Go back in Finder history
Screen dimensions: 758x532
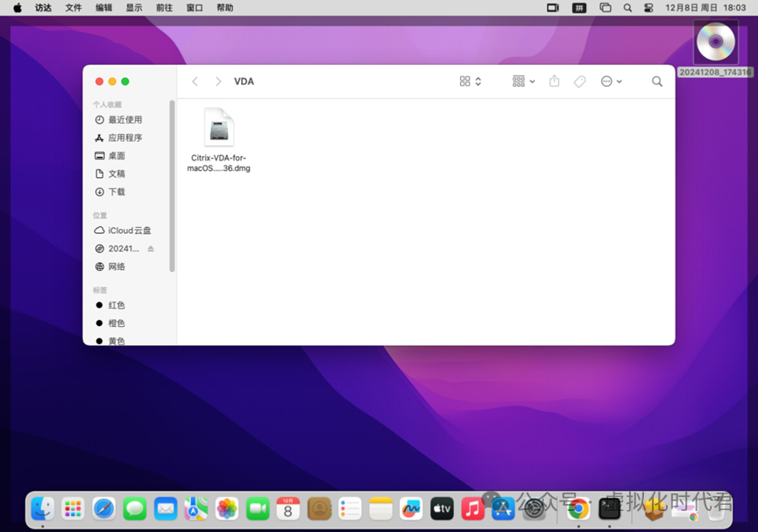[x=195, y=82]
